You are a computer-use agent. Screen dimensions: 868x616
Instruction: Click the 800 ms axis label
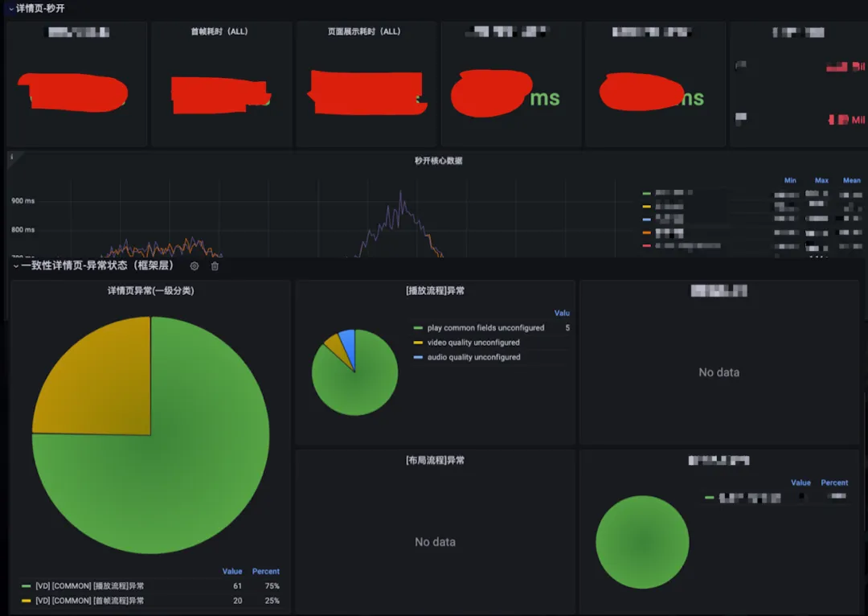tap(23, 229)
